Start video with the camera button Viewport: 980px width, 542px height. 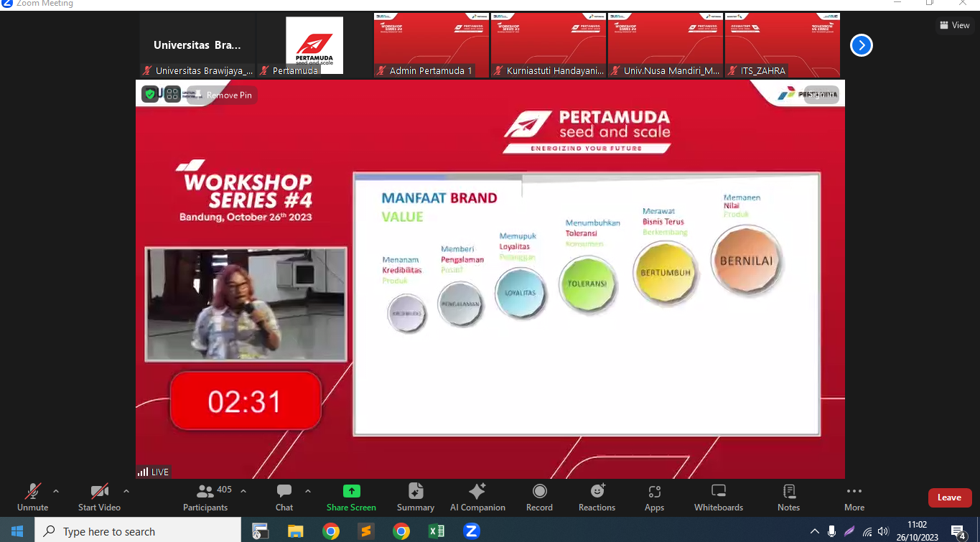point(99,497)
